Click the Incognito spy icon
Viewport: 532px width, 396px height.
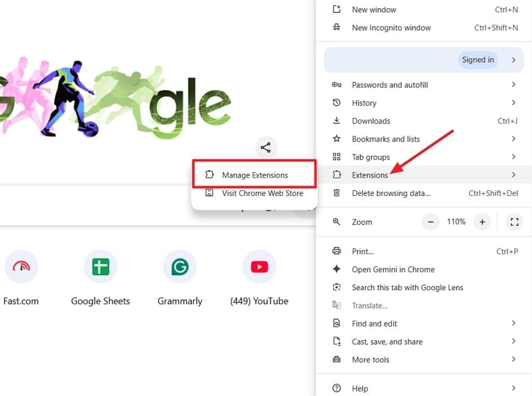336,27
